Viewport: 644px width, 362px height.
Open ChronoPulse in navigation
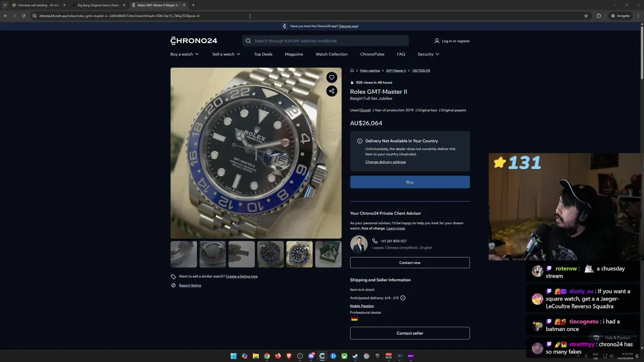(x=372, y=54)
